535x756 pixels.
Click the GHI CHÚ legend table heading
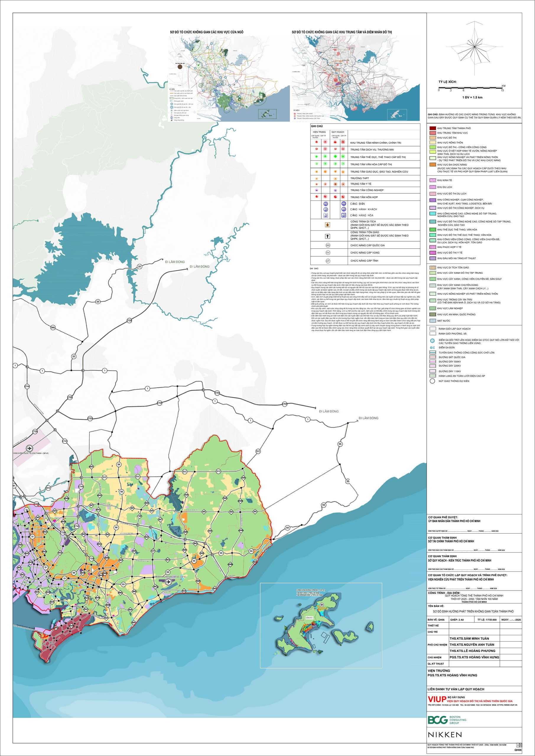317,126
